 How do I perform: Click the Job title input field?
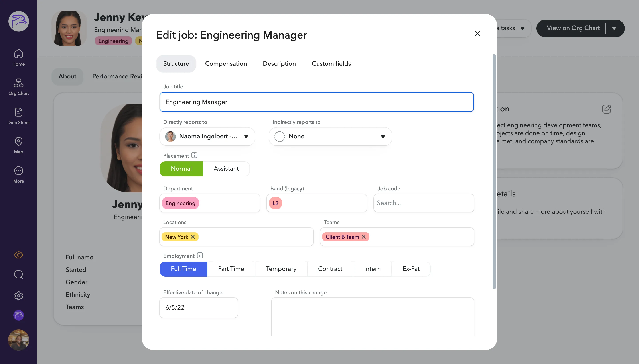317,102
